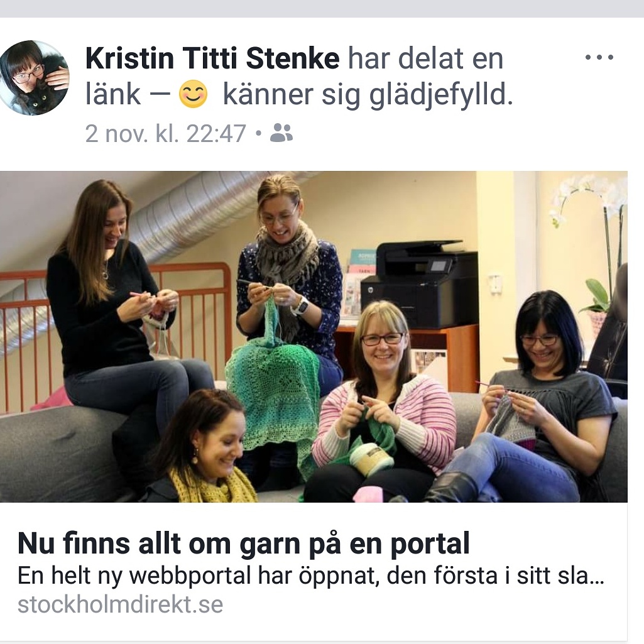This screenshot has width=644, height=644.
Task: Open the shared link preview photo
Action: [314, 336]
